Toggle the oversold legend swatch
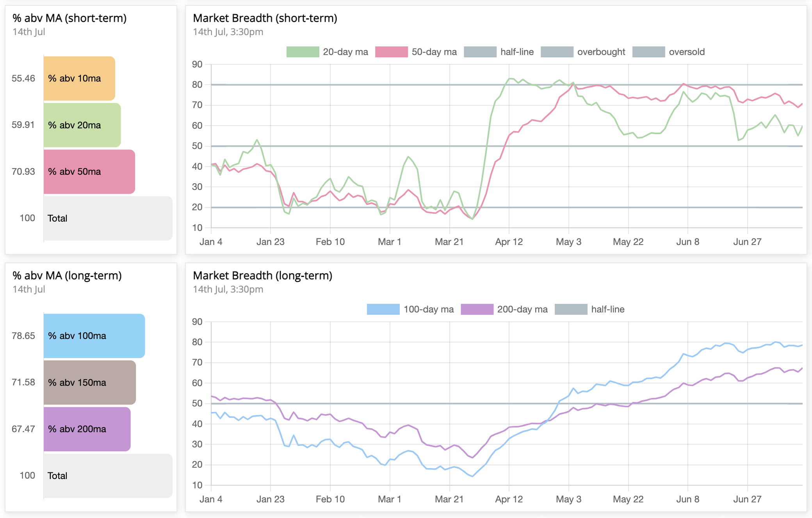Screen dimensions: 812x518 point(648,52)
